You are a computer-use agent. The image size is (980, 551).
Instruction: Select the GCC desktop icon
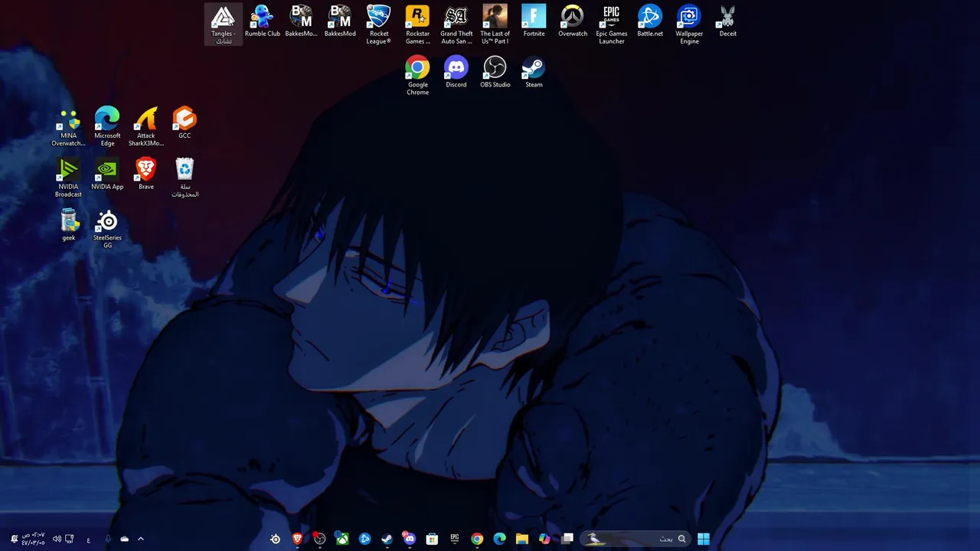(x=185, y=123)
